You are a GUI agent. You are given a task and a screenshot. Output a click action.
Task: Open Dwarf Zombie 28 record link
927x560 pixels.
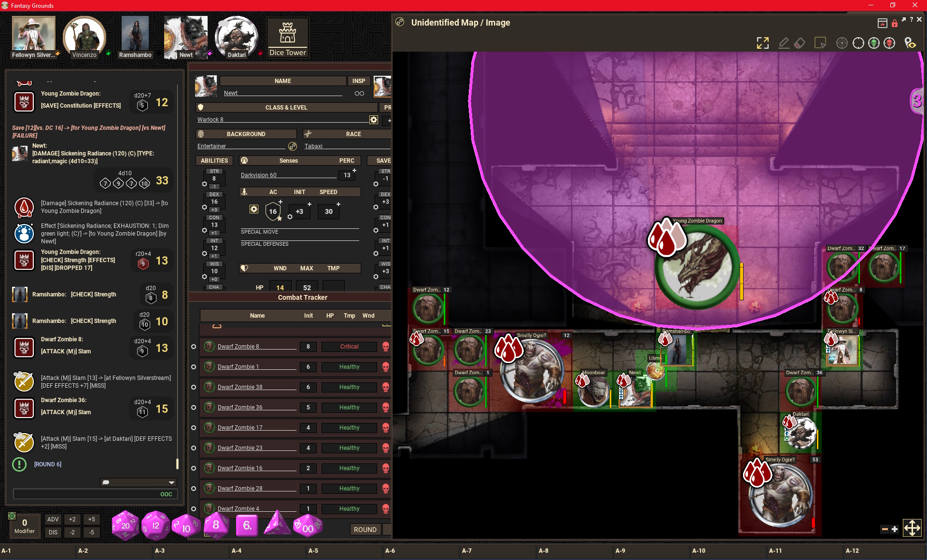(x=209, y=489)
